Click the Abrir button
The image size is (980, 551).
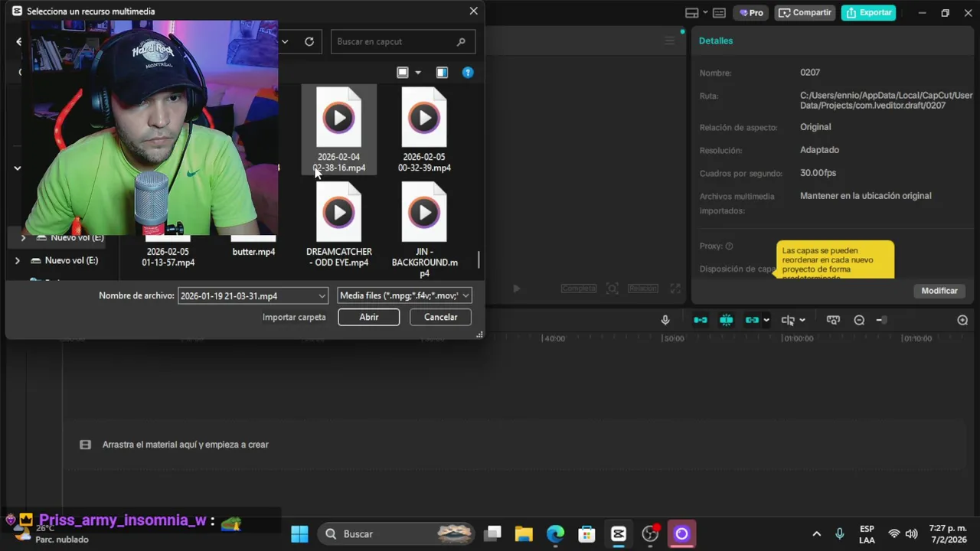pyautogui.click(x=369, y=317)
